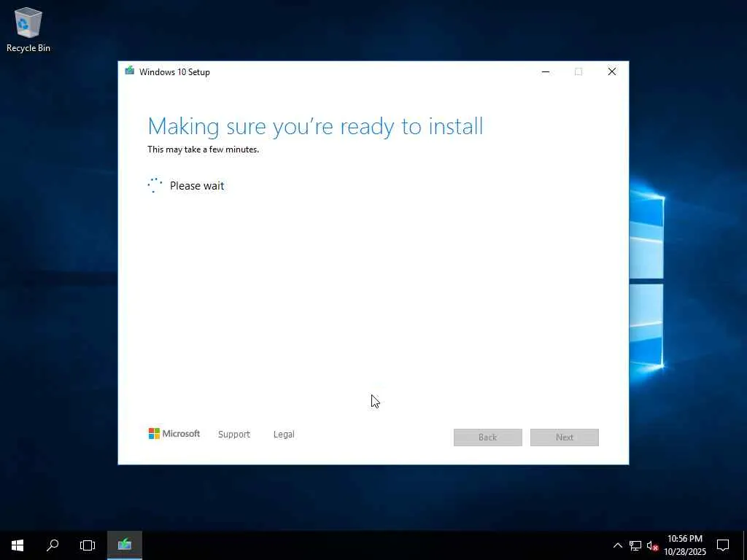747x560 pixels.
Task: Close the Windows 10 Setup window
Action: (x=612, y=72)
